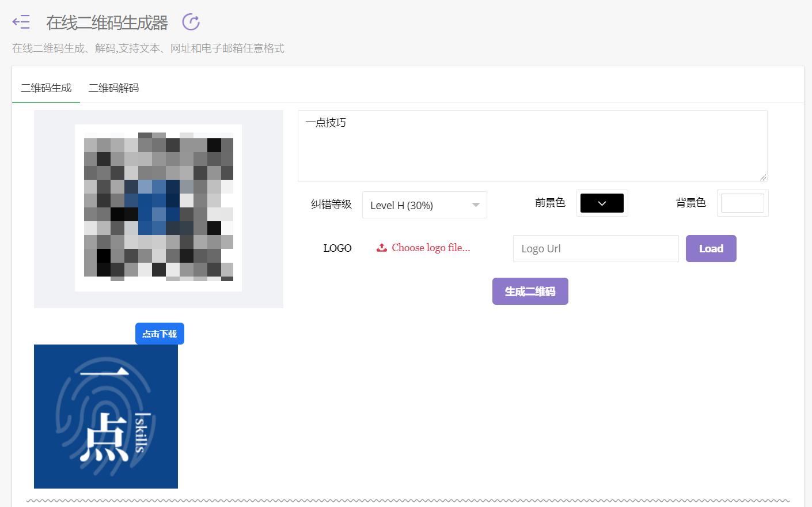Click the red upload icon before Choose logo file
The width and height of the screenshot is (812, 507).
(x=381, y=247)
